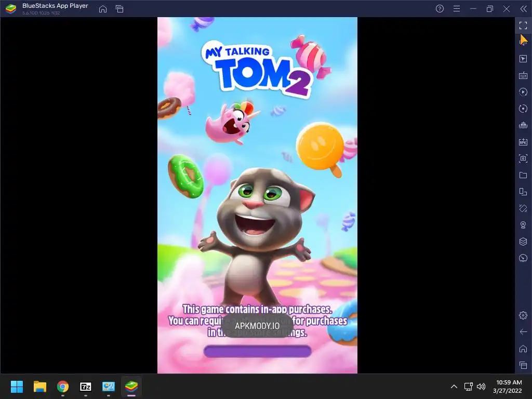This screenshot has height=399, width=532.
Task: Click the sync operations circular icon
Action: 523,109
